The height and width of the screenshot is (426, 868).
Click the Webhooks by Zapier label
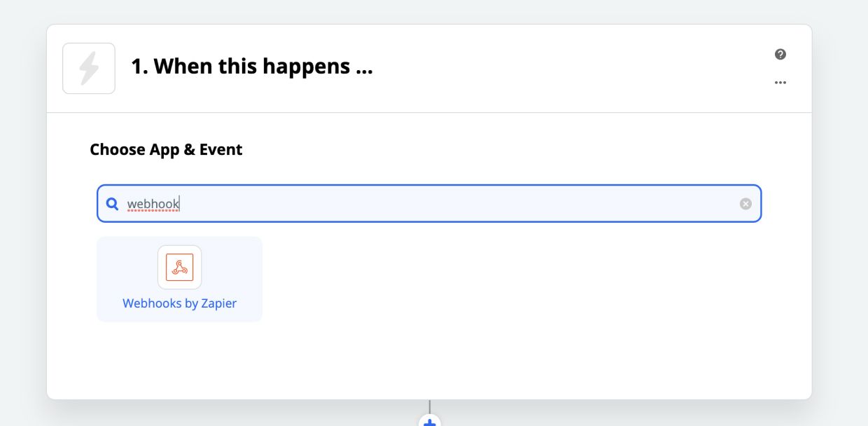(x=180, y=303)
